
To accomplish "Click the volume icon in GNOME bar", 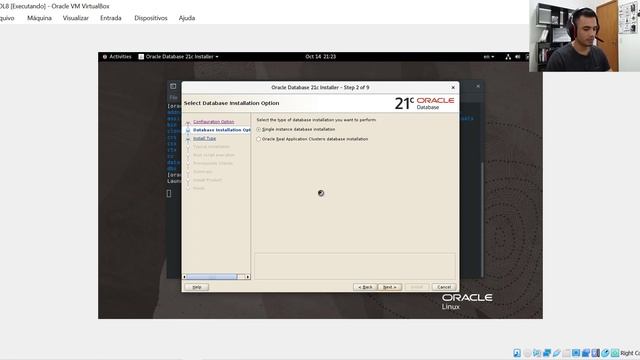I will point(518,57).
